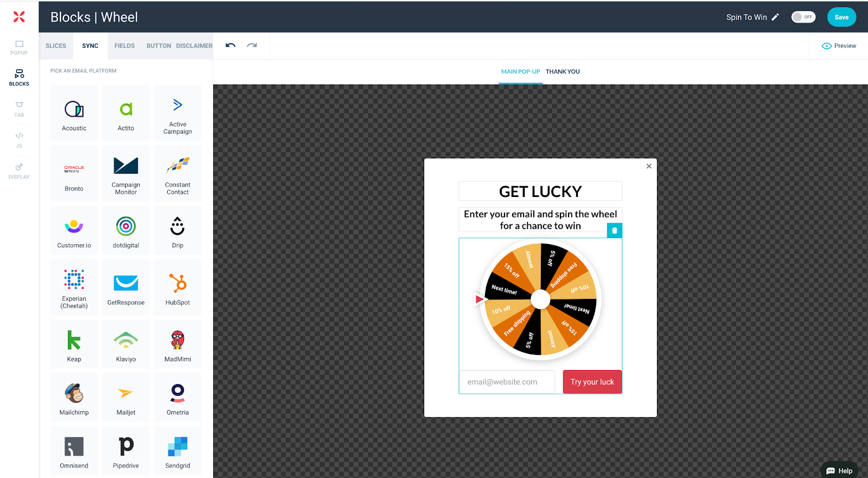This screenshot has height=478, width=868.
Task: Click the app logo in sidebar
Action: 19,17
